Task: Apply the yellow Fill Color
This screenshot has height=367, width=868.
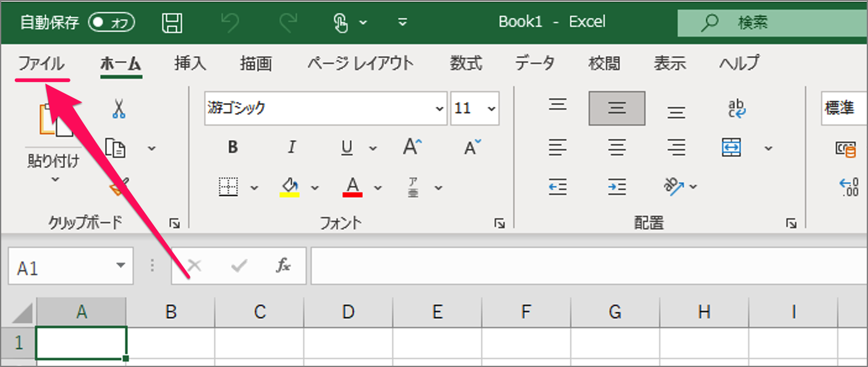Action: (x=289, y=187)
